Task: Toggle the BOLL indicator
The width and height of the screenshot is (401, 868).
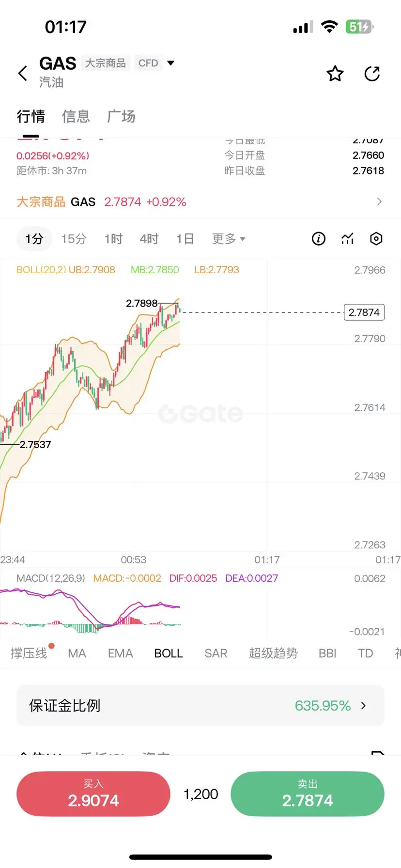Action: 169,653
